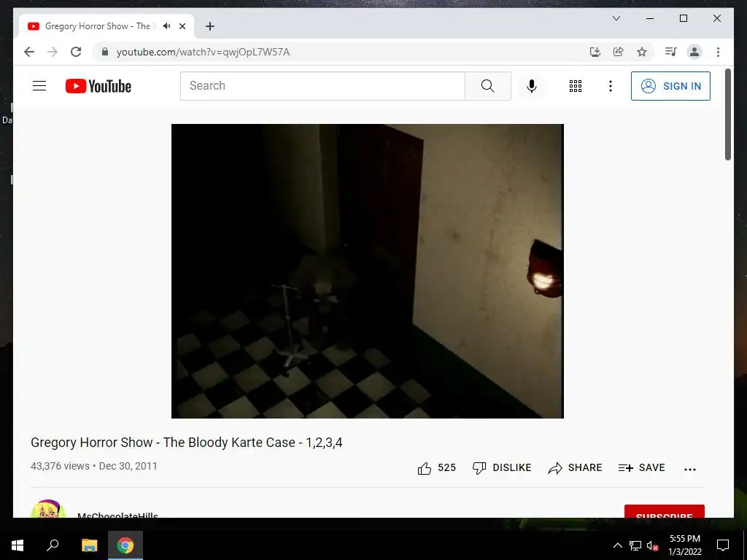Screen dimensions: 747x560
Task: Reload the page with the refresh icon
Action: pyautogui.click(x=76, y=52)
